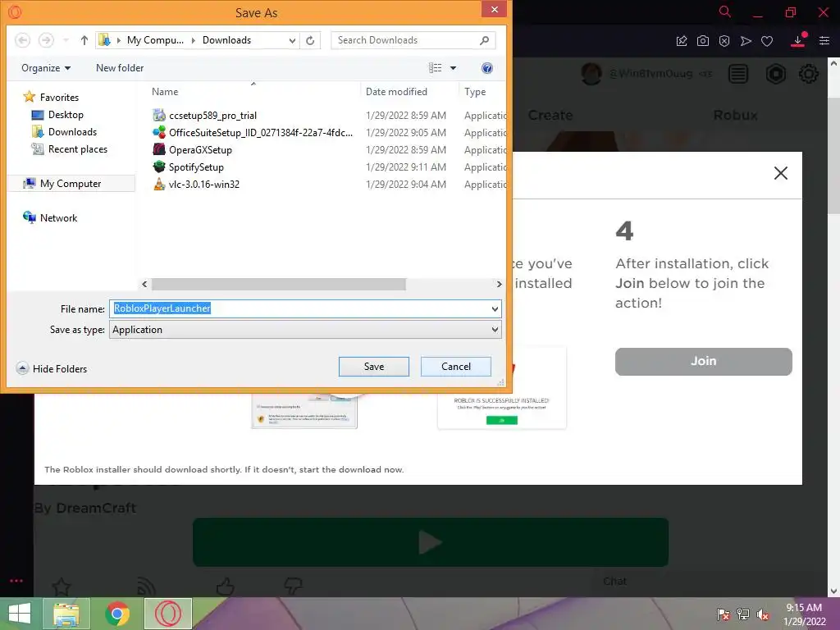The width and height of the screenshot is (840, 630).
Task: Refresh the Downloads folder listing
Action: (x=310, y=40)
